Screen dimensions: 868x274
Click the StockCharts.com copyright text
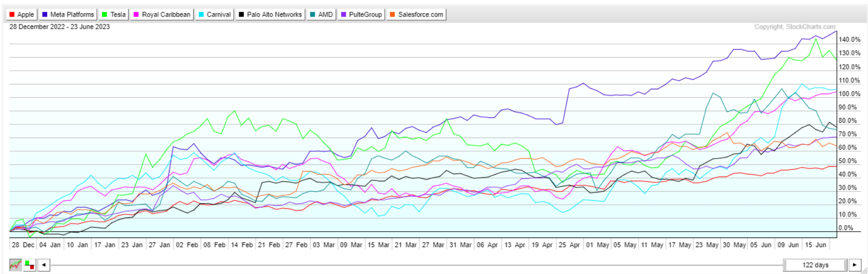pos(794,27)
